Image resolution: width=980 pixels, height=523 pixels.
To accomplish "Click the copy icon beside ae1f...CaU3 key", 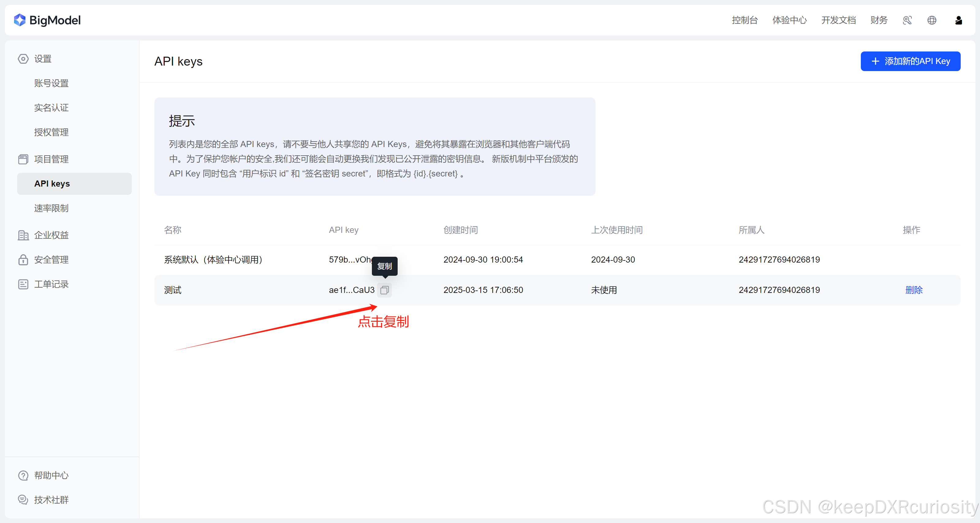I will [x=384, y=290].
